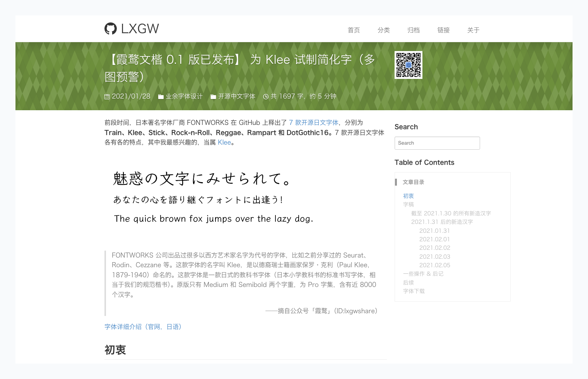The width and height of the screenshot is (588, 379).
Task: Jump to 2021.1.31 后的新造汉字 section
Action: (442, 222)
